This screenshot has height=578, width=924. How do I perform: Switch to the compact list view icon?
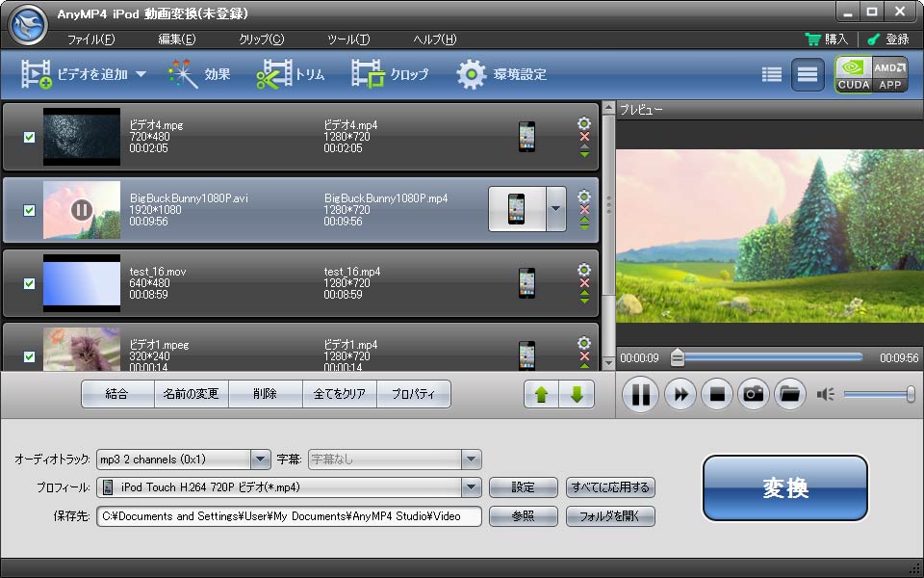[771, 74]
